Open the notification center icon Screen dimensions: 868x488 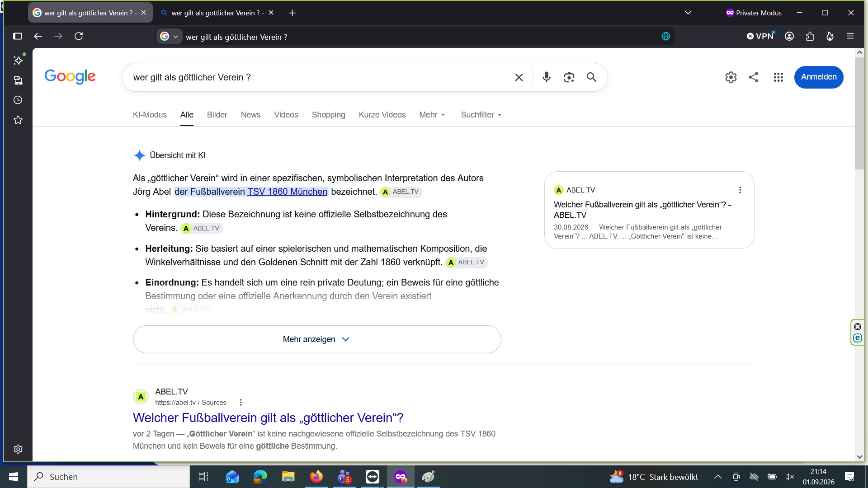click(849, 477)
